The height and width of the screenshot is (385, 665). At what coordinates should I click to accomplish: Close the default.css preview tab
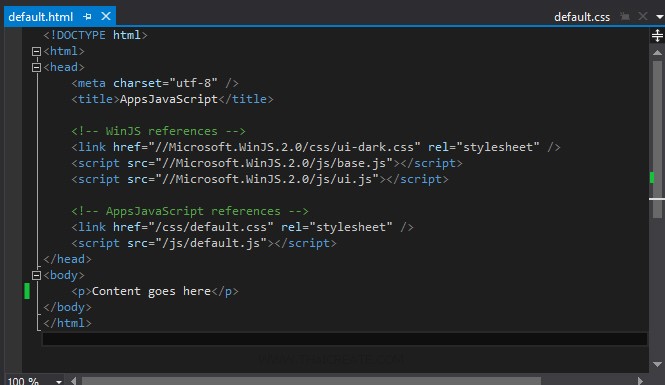pyautogui.click(x=643, y=16)
